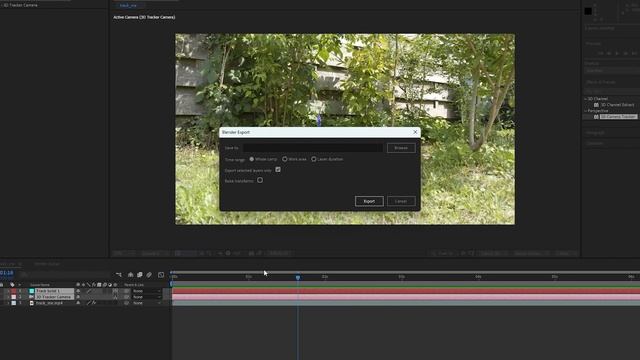Click the red Track Solid 1 timeline bar
The image size is (640, 360).
tap(406, 291)
